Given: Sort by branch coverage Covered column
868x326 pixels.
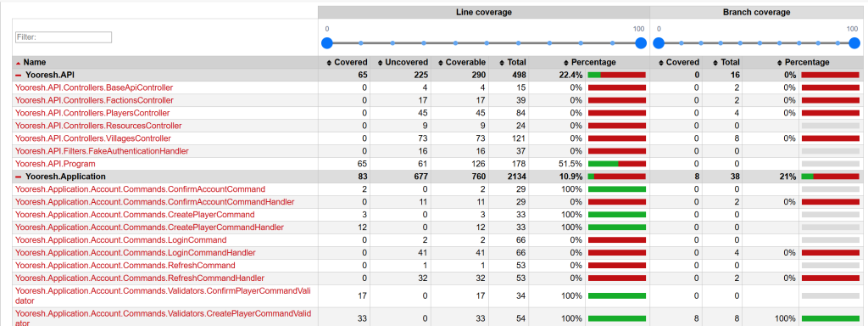Looking at the screenshot, I should click(x=679, y=63).
